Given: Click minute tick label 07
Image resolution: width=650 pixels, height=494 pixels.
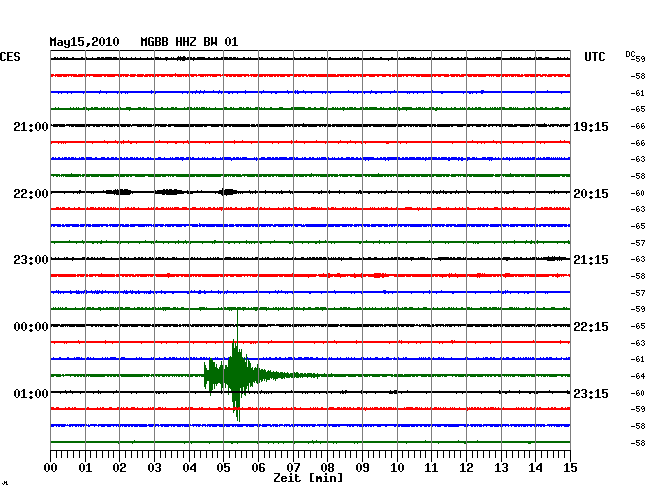Looking at the screenshot, I should click(x=293, y=468).
